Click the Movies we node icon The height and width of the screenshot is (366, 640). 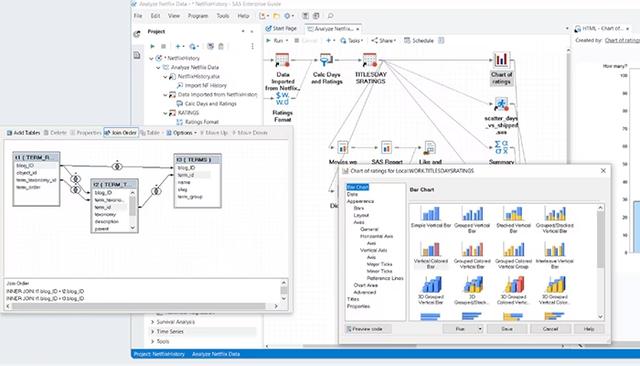pos(343,147)
